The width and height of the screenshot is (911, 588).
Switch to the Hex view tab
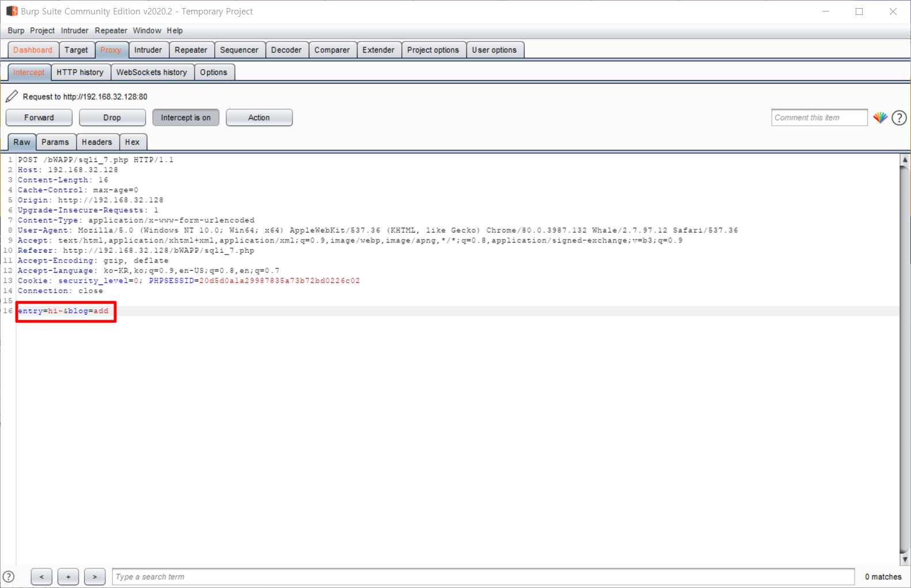coord(132,142)
